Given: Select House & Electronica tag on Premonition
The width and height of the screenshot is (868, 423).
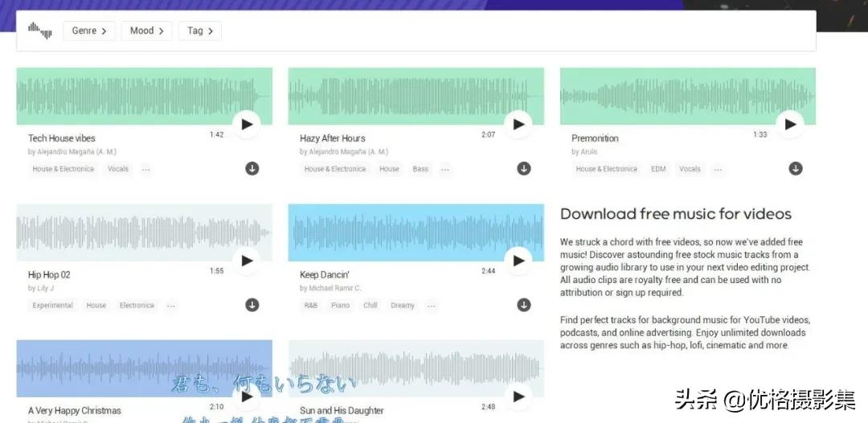Looking at the screenshot, I should 607,170.
